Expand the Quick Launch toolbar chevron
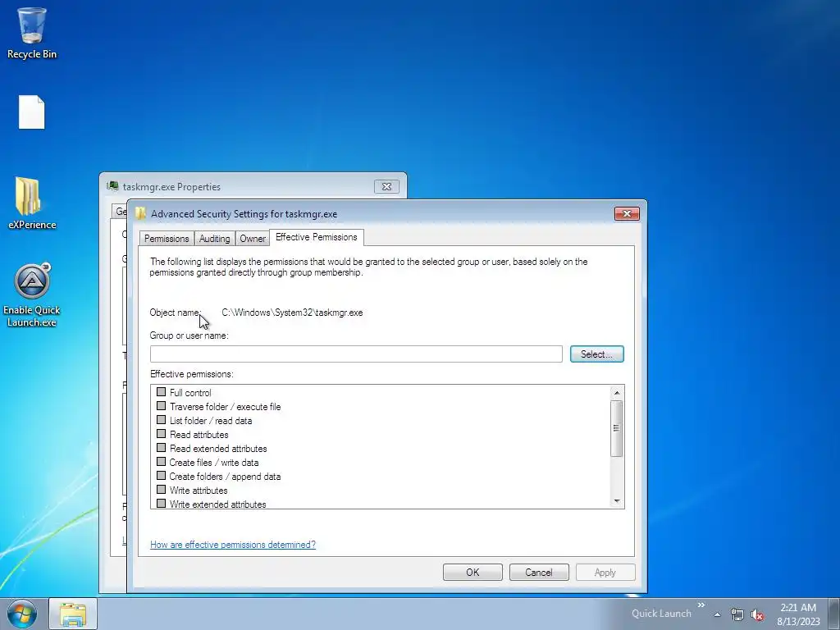Image resolution: width=840 pixels, height=630 pixels. coord(701,605)
